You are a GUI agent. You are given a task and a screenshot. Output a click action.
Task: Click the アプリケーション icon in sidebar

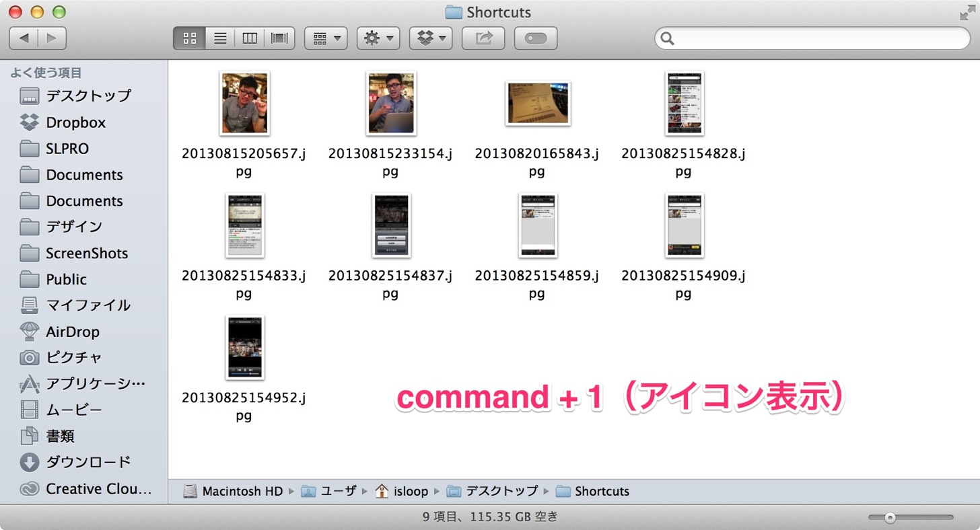point(30,384)
